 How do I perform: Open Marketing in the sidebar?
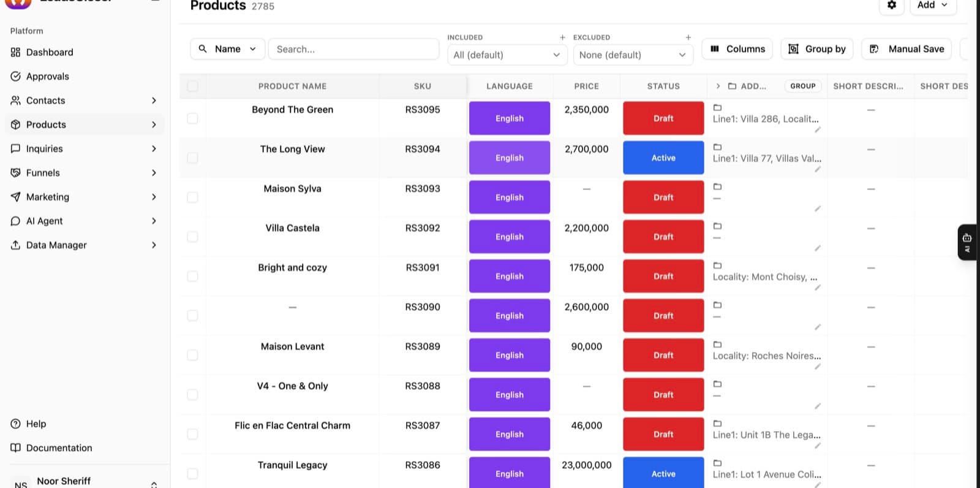(85, 197)
